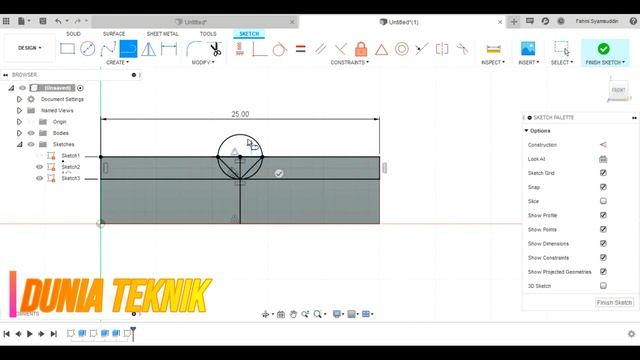Hide Sketch3 with its eye icon
The height and width of the screenshot is (360, 640).
click(x=39, y=178)
